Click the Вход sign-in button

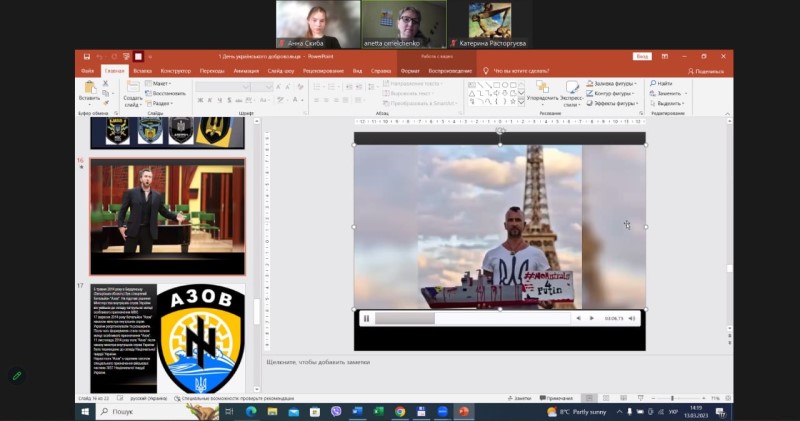642,57
